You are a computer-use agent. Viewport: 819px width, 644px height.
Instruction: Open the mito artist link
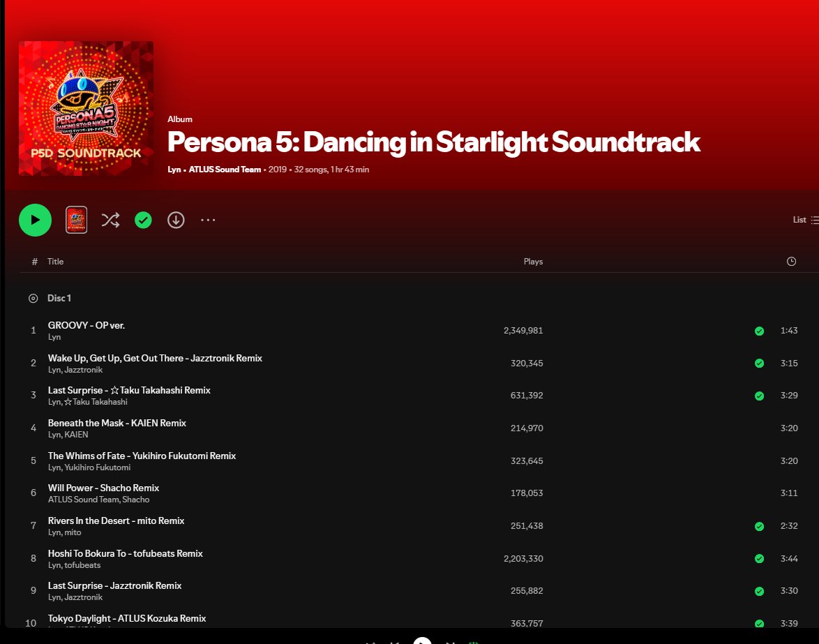73,532
